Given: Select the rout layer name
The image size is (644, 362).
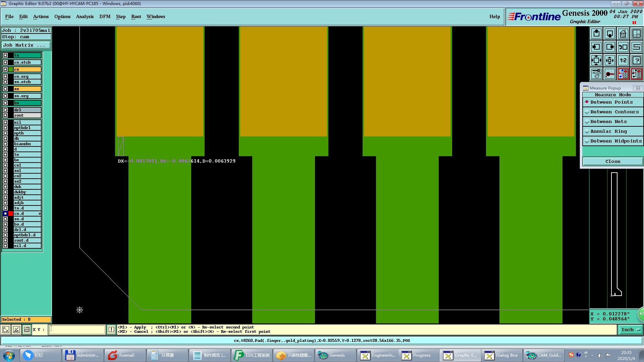Looking at the screenshot, I should pyautogui.click(x=27, y=115).
